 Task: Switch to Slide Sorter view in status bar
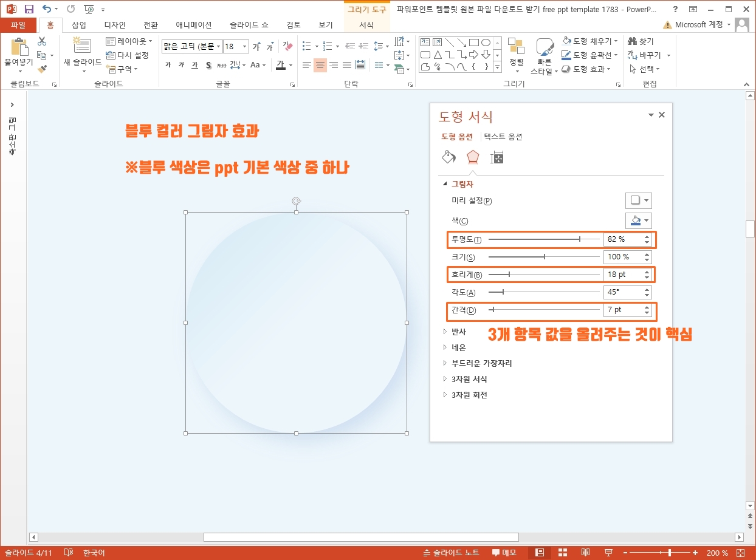click(x=562, y=553)
